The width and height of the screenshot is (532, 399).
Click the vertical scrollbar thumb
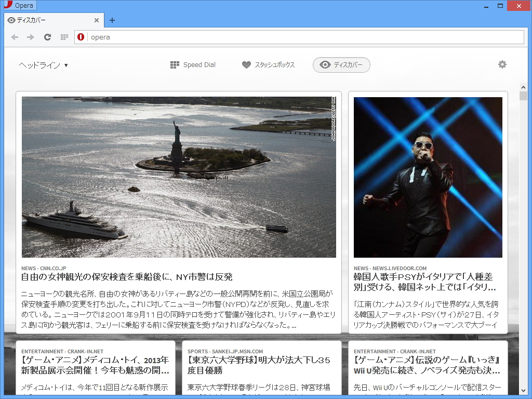click(523, 96)
